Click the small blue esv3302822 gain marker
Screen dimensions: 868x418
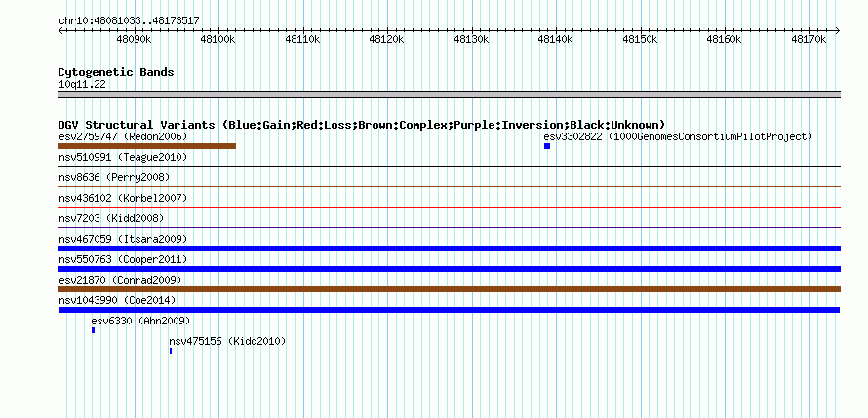point(547,146)
